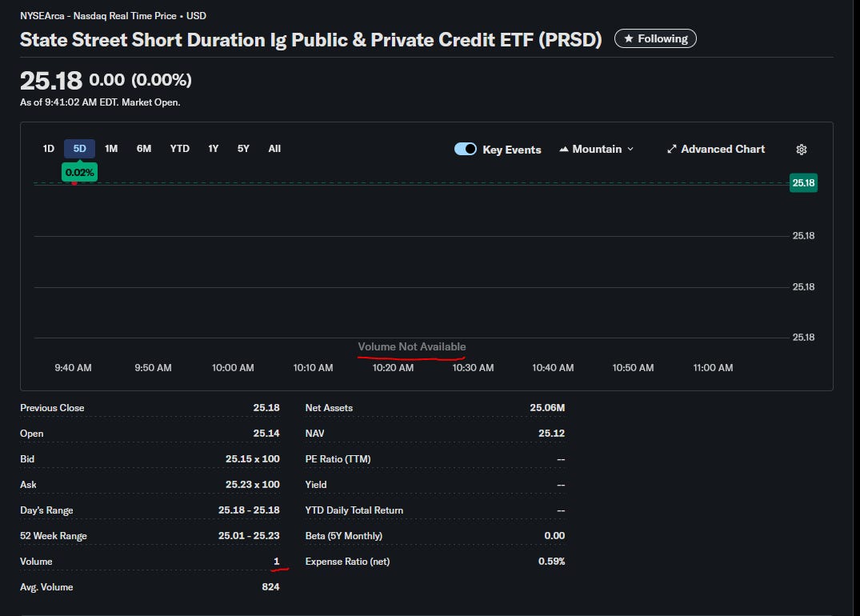This screenshot has height=616, width=860.
Task: Click the Volume label
Action: point(36,561)
